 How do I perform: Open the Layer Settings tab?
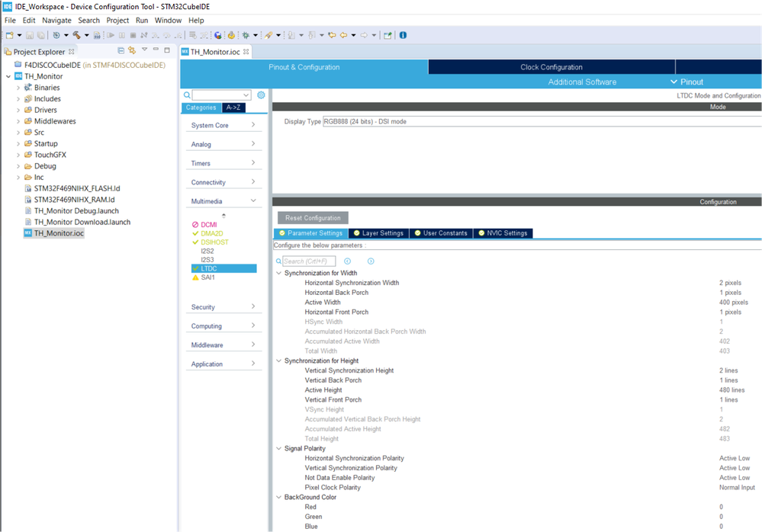(x=378, y=233)
